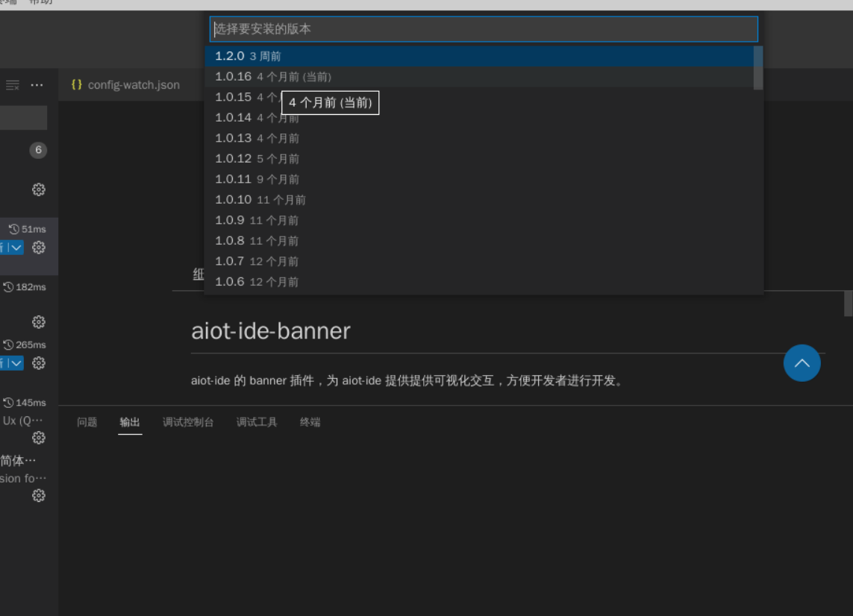Switch to the 终端 panel tab
The width and height of the screenshot is (853, 616).
coord(310,422)
